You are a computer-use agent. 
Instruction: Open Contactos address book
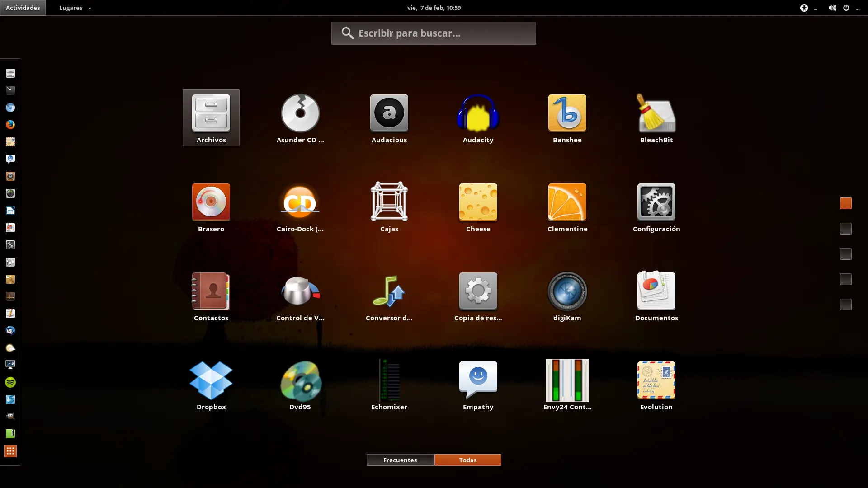pyautogui.click(x=211, y=296)
